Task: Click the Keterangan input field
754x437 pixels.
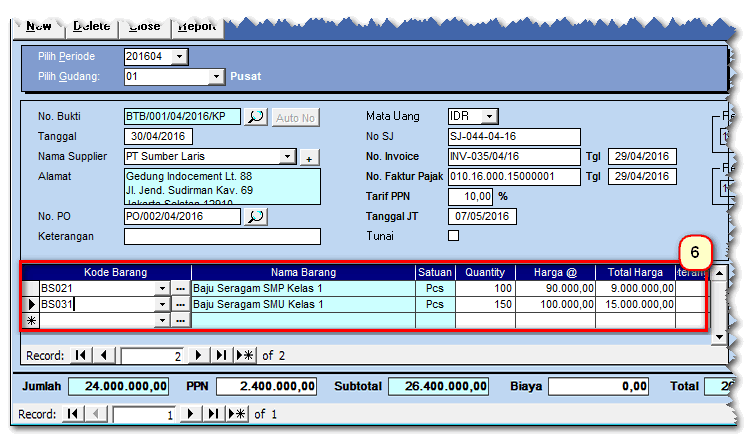Action: [222, 237]
